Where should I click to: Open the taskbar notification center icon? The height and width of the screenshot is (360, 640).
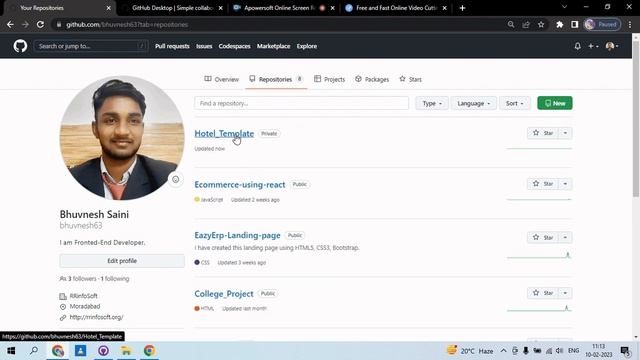[x=625, y=351]
